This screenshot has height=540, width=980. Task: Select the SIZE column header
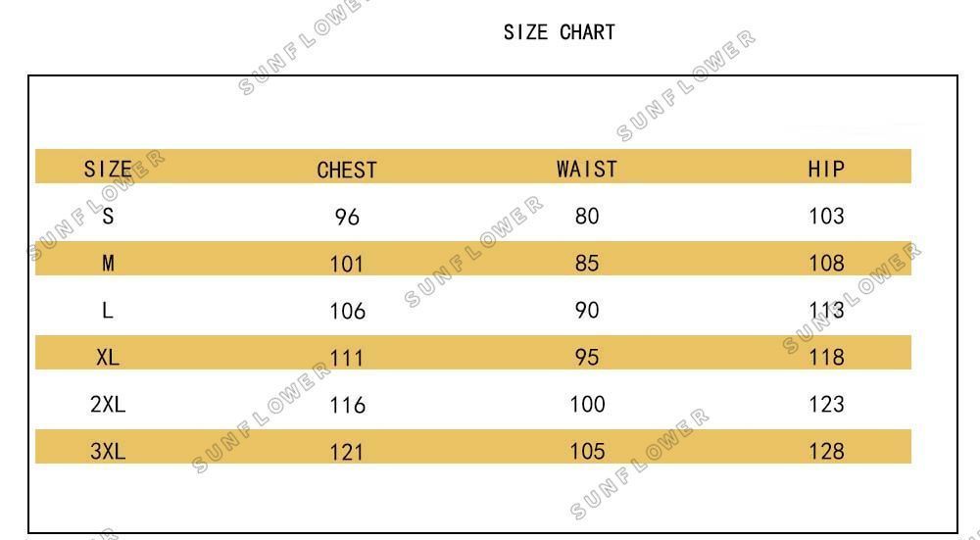(x=108, y=170)
